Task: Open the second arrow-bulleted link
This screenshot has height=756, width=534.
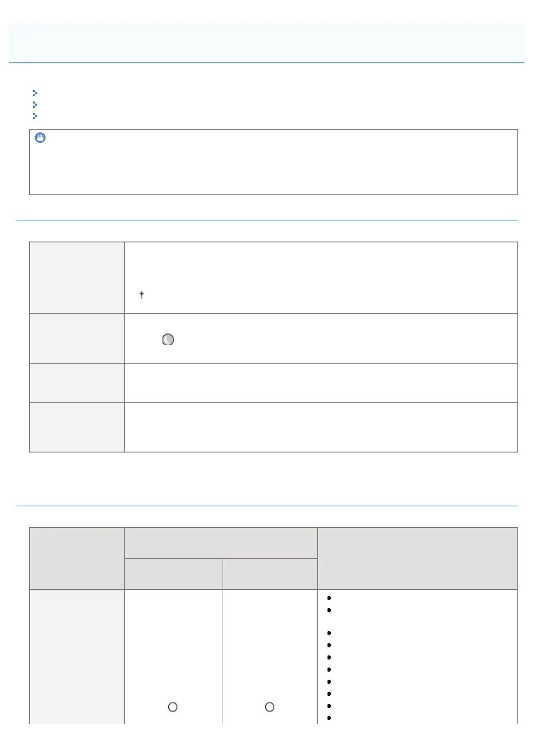Action: [x=35, y=105]
